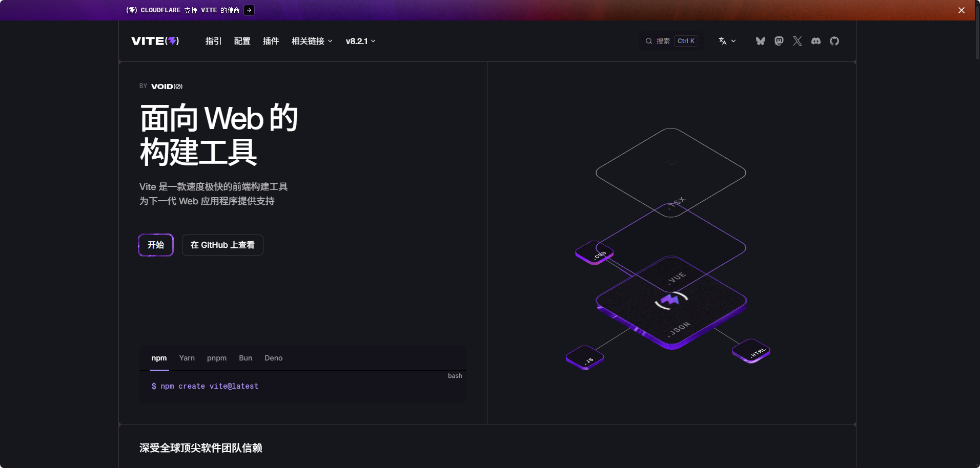Switch to the pnpm tab

point(217,358)
